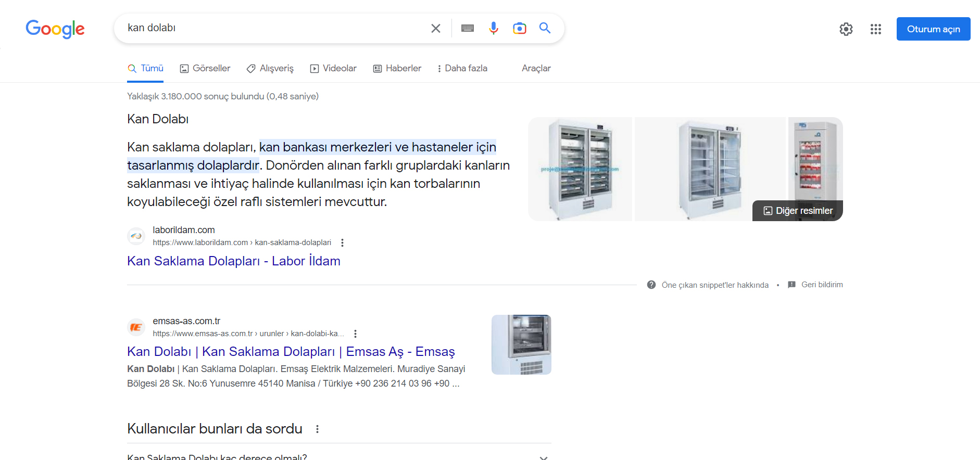Switch to the Videolar tab
The height and width of the screenshot is (460, 980).
[333, 68]
